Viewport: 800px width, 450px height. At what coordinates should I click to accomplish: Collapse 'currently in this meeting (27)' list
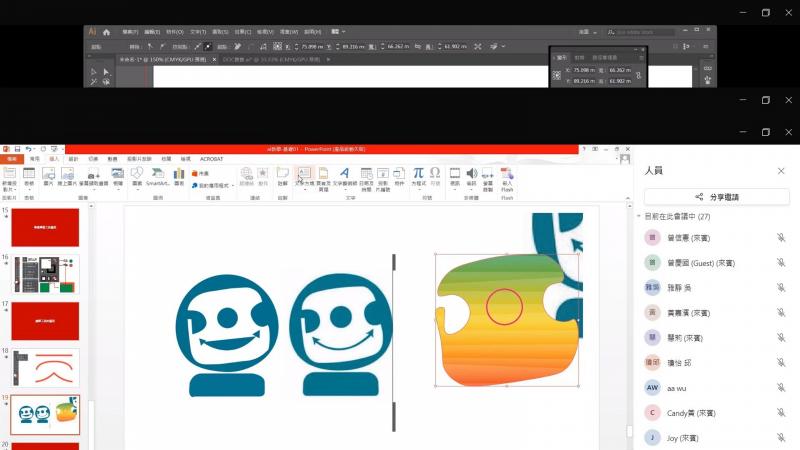(639, 216)
